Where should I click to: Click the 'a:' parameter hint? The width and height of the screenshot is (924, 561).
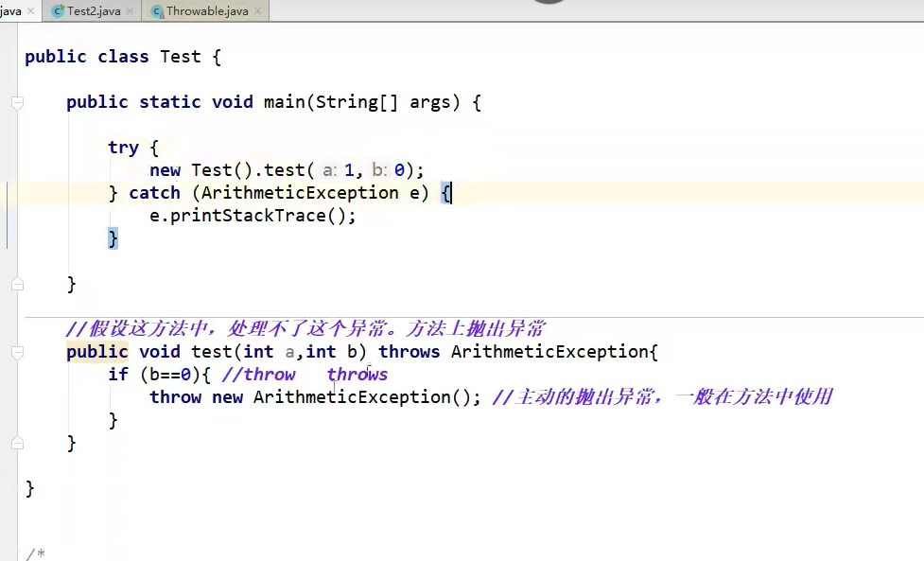click(x=329, y=170)
